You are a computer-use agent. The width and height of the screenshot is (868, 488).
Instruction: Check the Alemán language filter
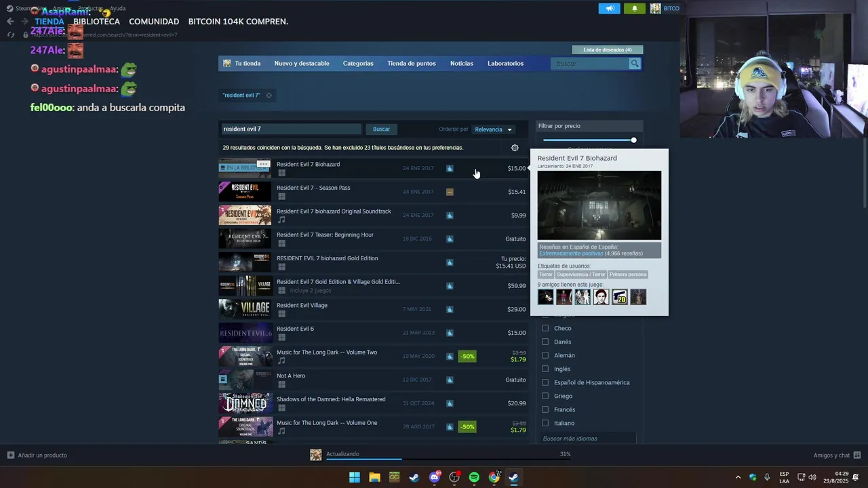coord(545,355)
